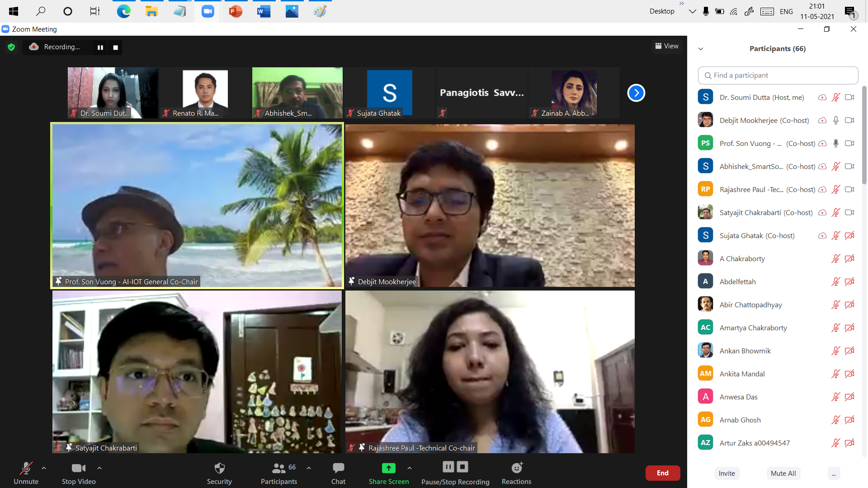Collapse the Participants panel chevron
The height and width of the screenshot is (488, 868).
point(701,49)
